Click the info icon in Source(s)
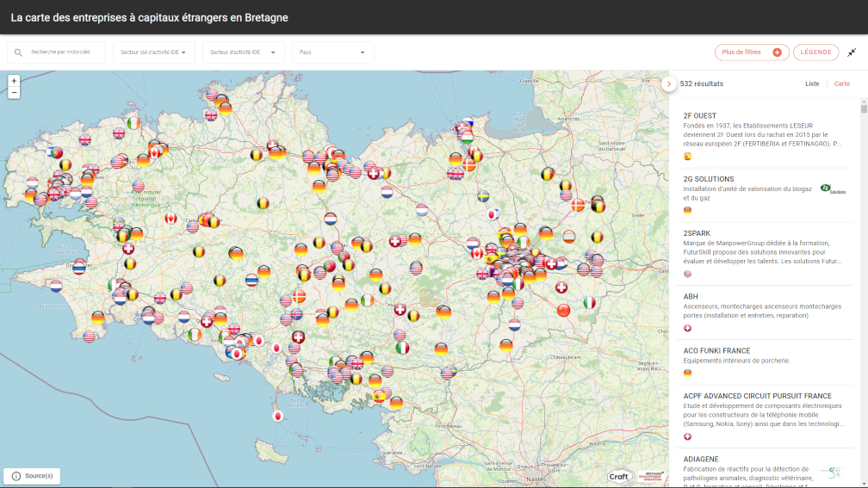 pos(16,476)
